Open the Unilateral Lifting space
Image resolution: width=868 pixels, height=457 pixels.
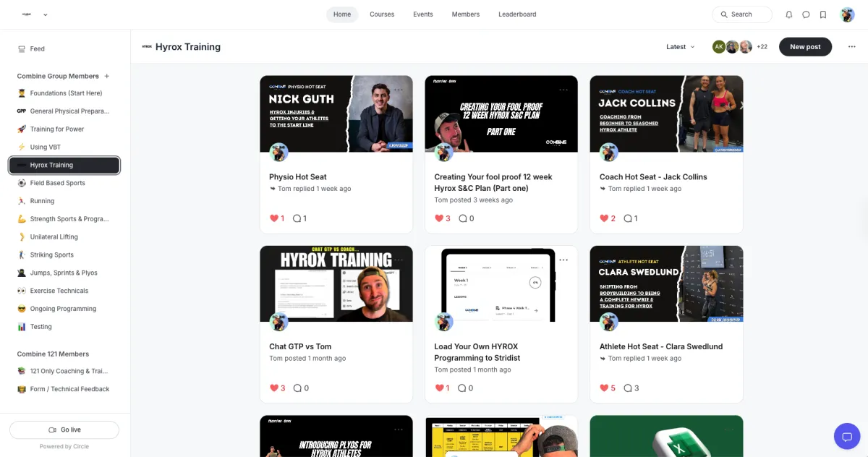click(65, 237)
